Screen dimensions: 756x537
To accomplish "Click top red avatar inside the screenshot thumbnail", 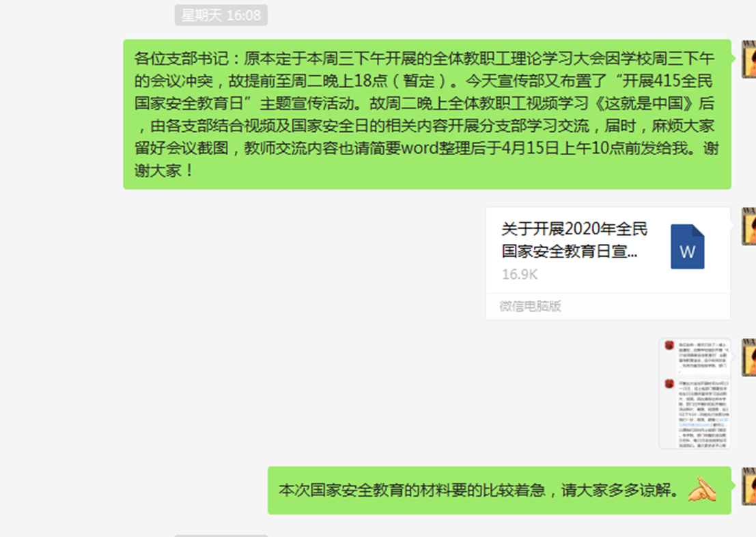I will tap(669, 345).
